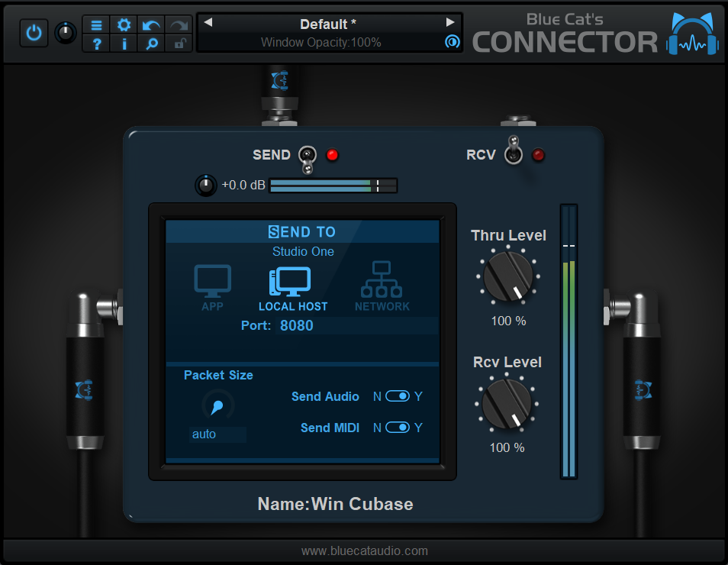Go to next preset with right arrow

click(x=450, y=23)
